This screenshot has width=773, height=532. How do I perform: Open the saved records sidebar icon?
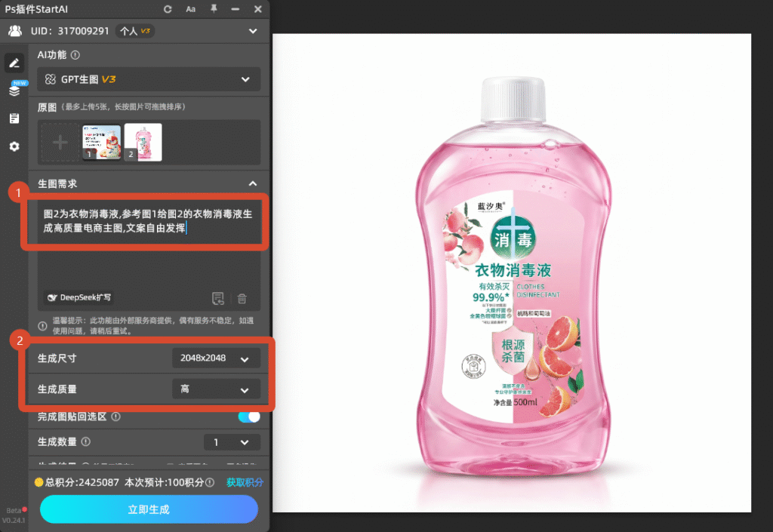click(x=14, y=118)
